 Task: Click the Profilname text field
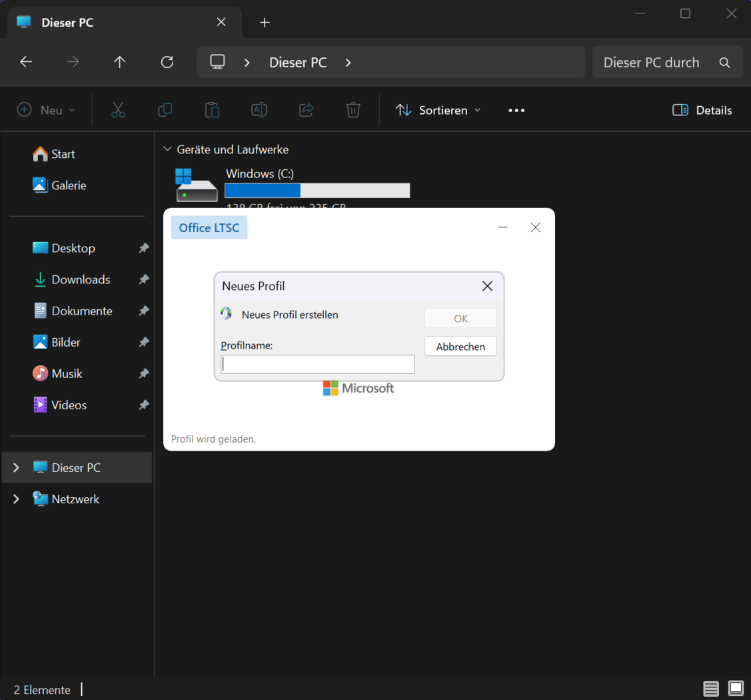coord(318,364)
